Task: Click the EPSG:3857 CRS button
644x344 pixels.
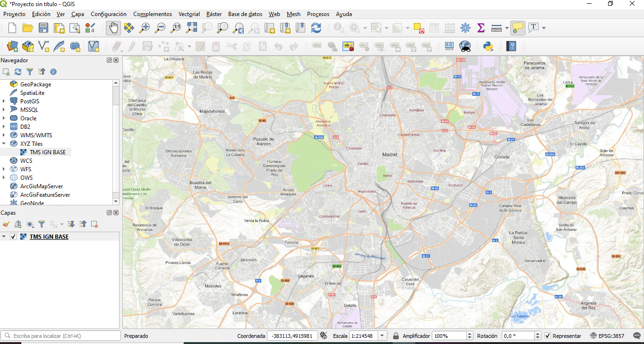Action: (607, 336)
